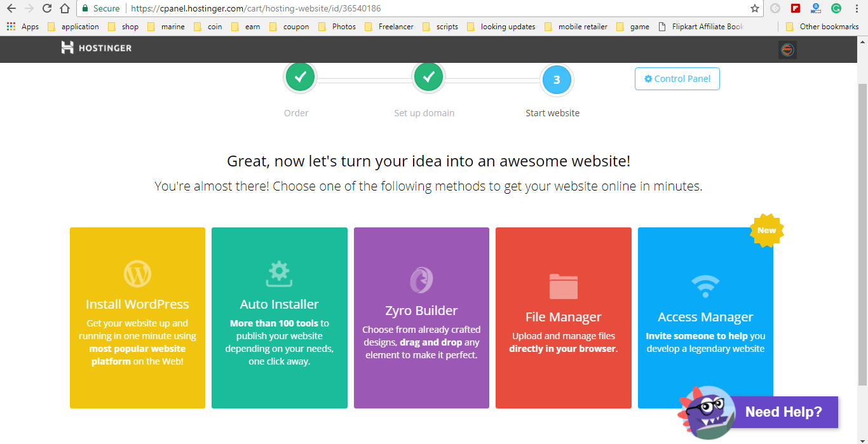
Task: Bookmark page with star icon
Action: (x=754, y=8)
